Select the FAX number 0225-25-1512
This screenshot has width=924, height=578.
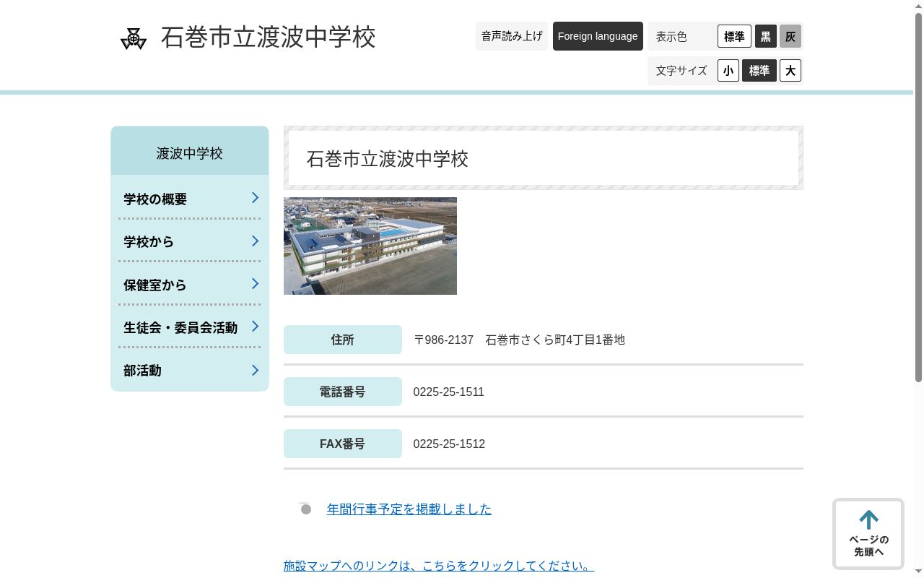click(x=449, y=444)
